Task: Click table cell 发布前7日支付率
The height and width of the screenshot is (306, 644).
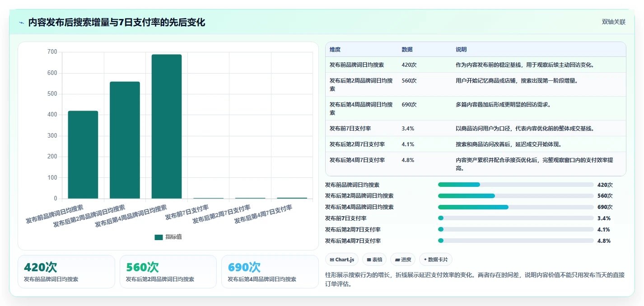Action: (350, 129)
